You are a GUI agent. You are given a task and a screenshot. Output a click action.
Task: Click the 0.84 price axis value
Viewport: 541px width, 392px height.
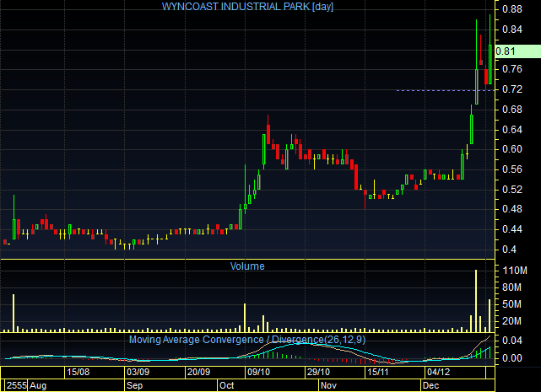coord(512,30)
